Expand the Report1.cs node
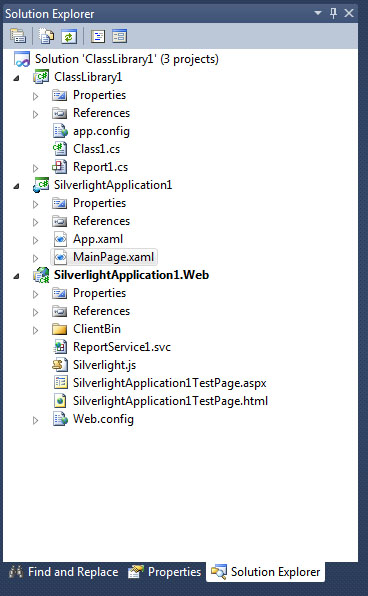Viewport: 368px width, 596px height. [x=36, y=168]
